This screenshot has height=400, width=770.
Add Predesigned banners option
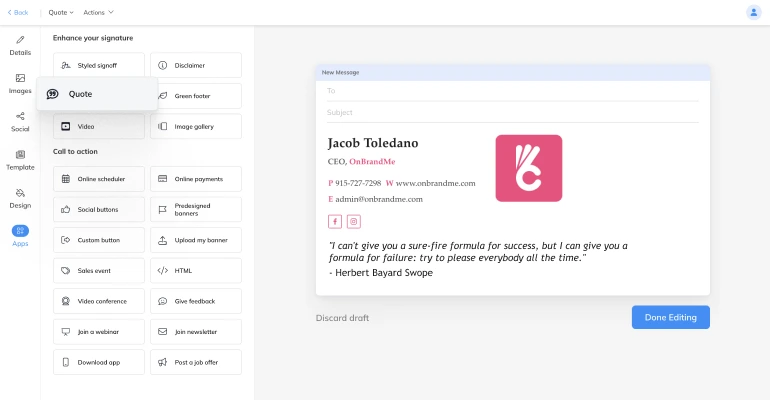(x=196, y=210)
